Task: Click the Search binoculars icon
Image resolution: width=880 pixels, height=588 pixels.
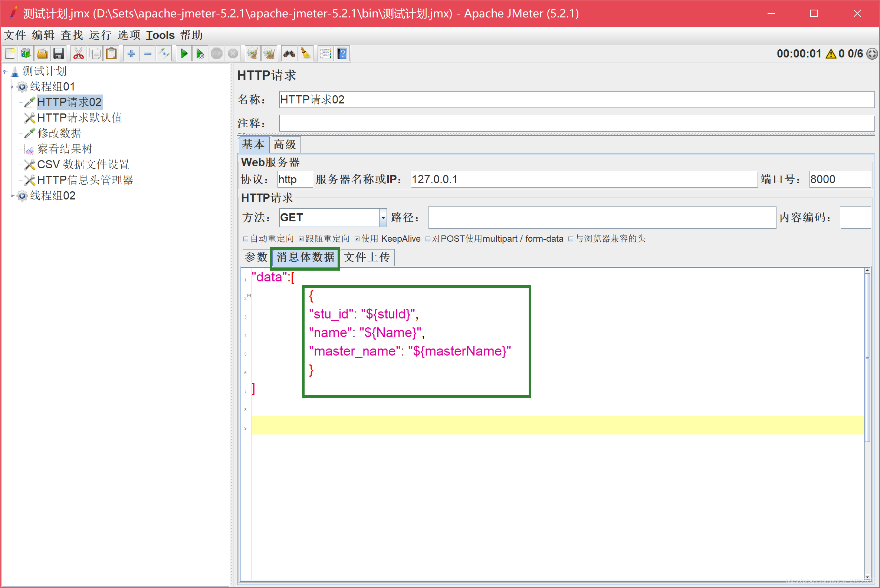Action: (289, 54)
